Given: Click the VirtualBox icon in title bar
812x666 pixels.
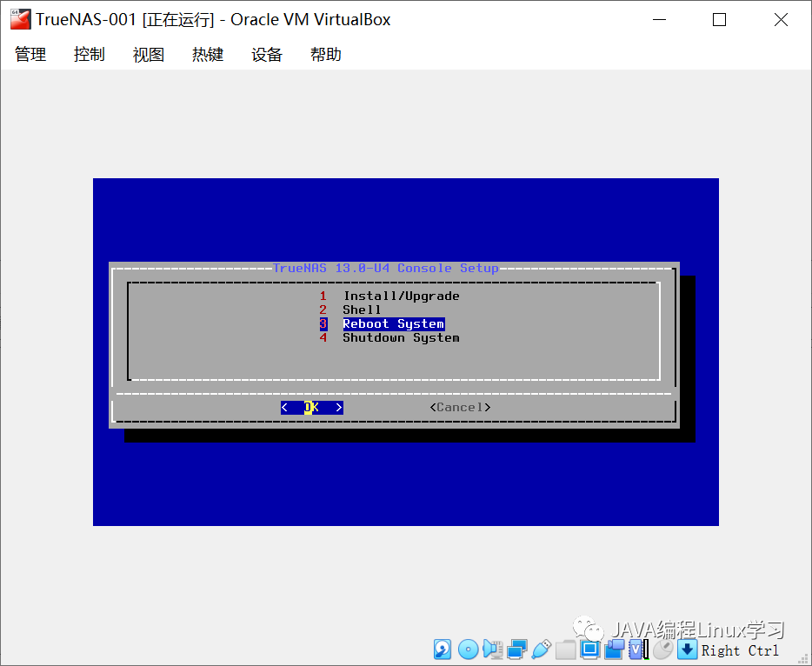Looking at the screenshot, I should coord(20,20).
